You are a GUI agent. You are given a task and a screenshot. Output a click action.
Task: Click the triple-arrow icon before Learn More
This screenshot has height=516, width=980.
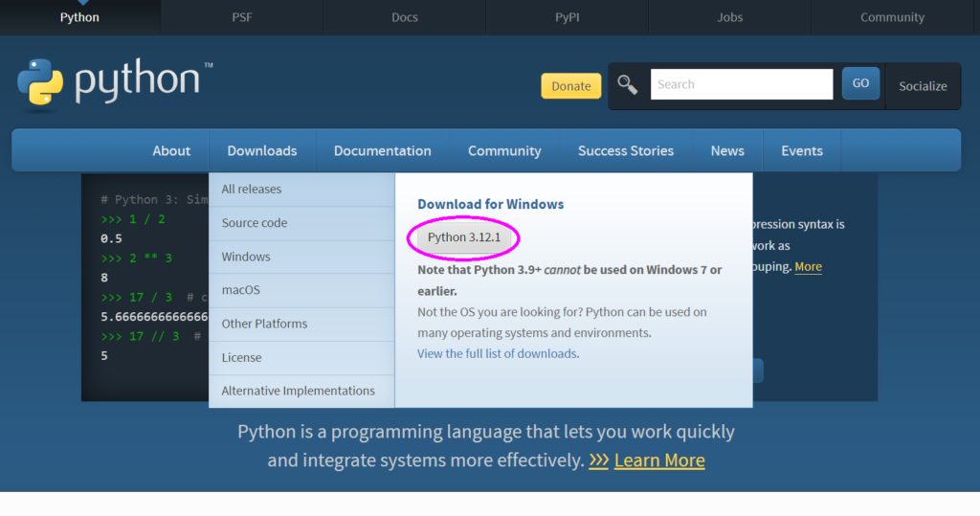(x=599, y=460)
